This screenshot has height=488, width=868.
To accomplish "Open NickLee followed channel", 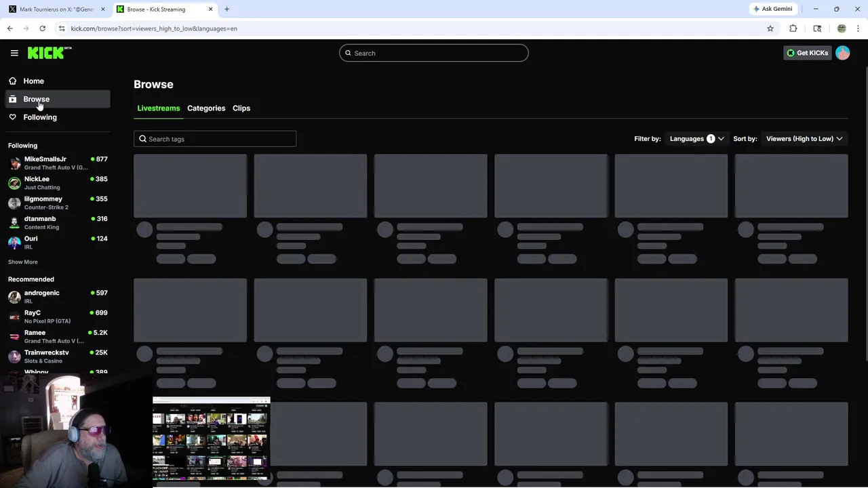I will [x=58, y=183].
